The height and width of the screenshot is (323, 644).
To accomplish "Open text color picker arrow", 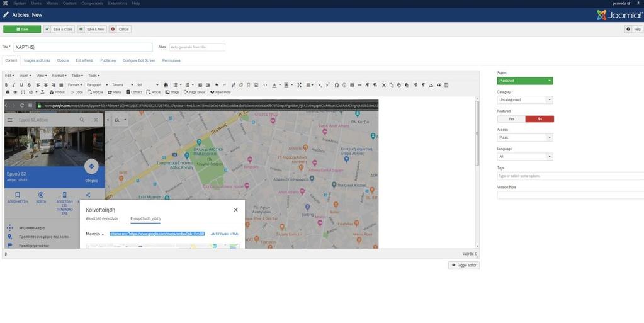I will coord(280,85).
